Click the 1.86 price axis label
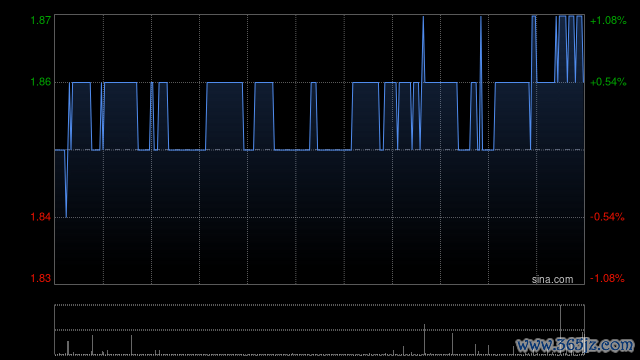Viewport: 640px width, 360px height. coord(41,82)
